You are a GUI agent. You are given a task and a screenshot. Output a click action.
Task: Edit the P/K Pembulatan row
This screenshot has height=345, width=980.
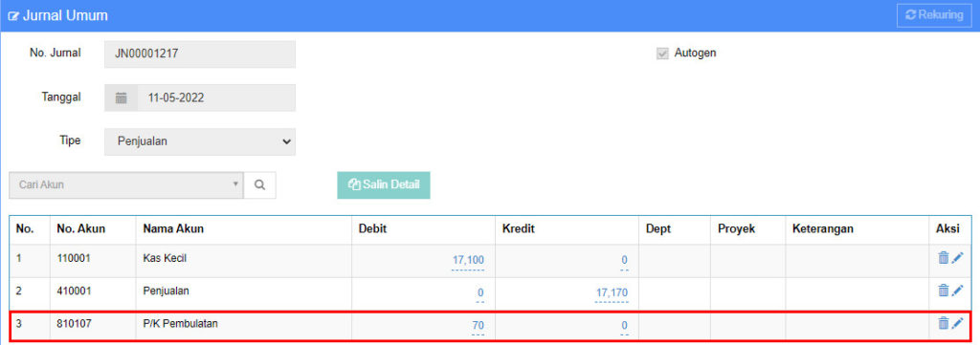pos(957,322)
